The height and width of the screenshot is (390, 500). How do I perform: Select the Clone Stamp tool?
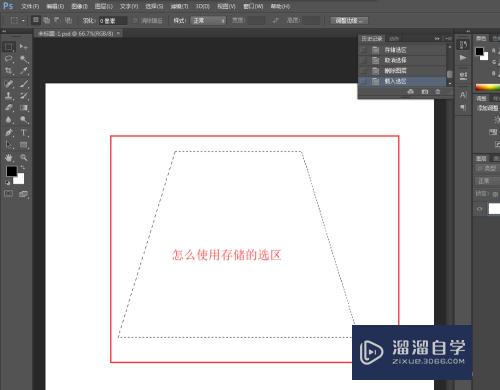(9, 96)
